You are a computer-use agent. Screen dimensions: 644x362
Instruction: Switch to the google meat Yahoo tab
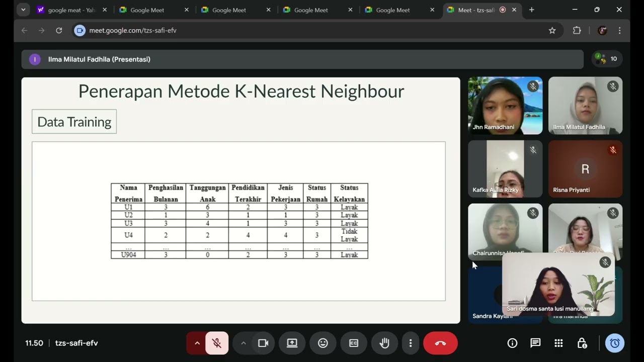click(x=72, y=10)
